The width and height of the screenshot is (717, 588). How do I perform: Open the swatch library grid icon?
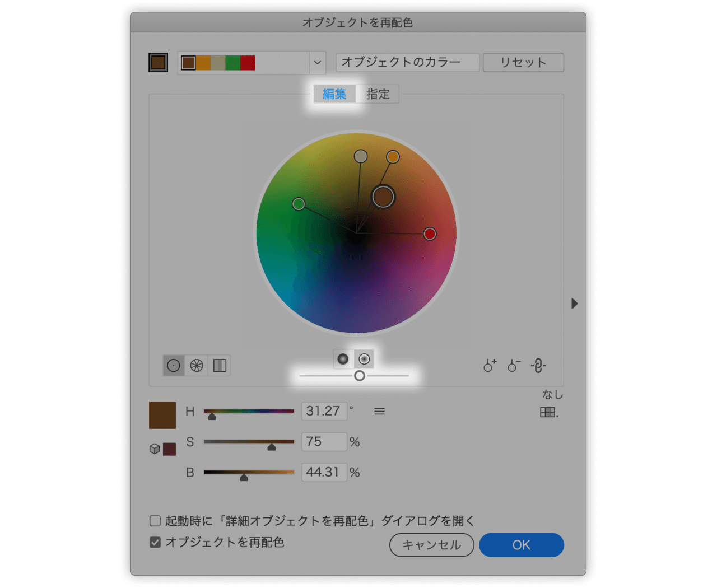(x=549, y=413)
